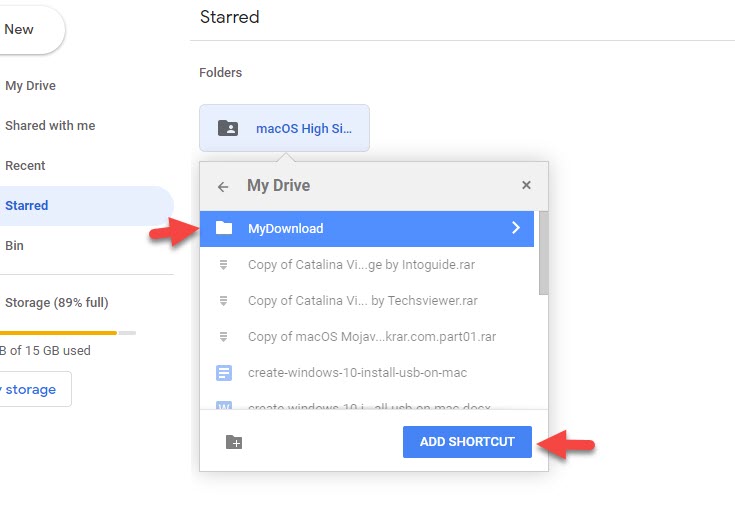Click the back arrow beside My Drive
The width and height of the screenshot is (735, 510).
(223, 186)
